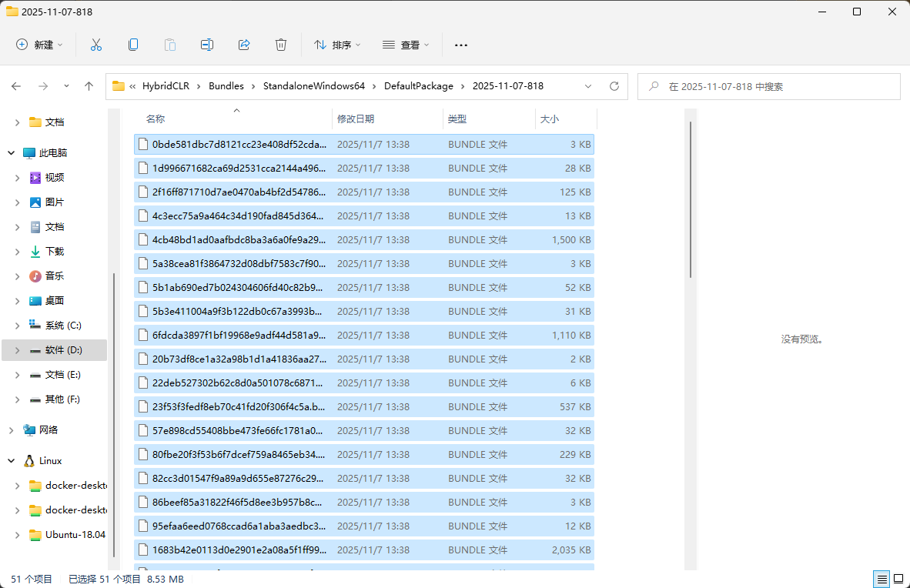Screen dimensions: 910x588
Task: Switch to large icons view in status bar
Action: (x=898, y=579)
